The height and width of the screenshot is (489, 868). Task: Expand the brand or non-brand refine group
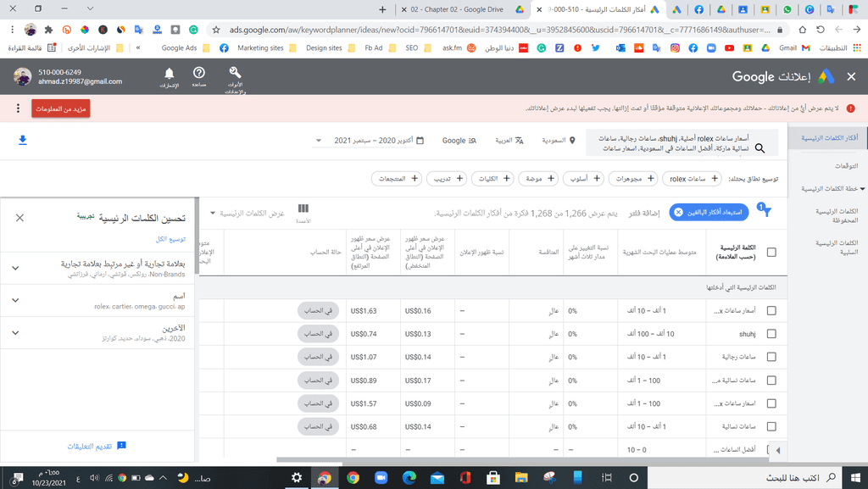point(15,269)
